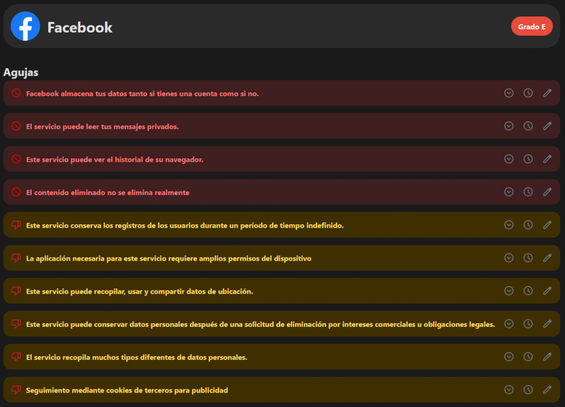Viewport: 565px width, 407px height.
Task: Open 'Este servicio puede ver el historial' text
Action: click(115, 160)
